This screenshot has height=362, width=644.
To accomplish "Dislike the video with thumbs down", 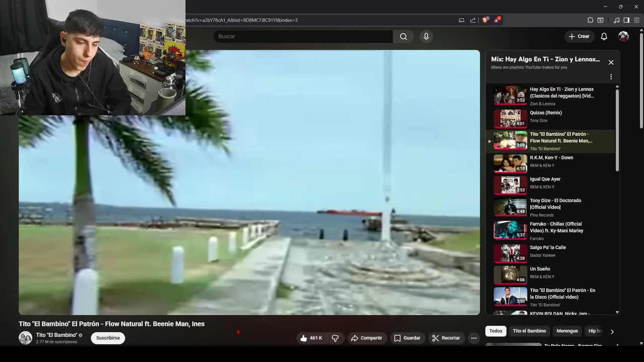I will (x=335, y=338).
